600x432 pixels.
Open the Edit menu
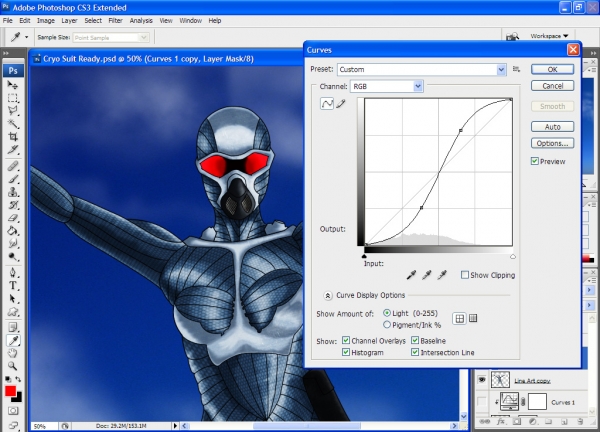pyautogui.click(x=25, y=21)
